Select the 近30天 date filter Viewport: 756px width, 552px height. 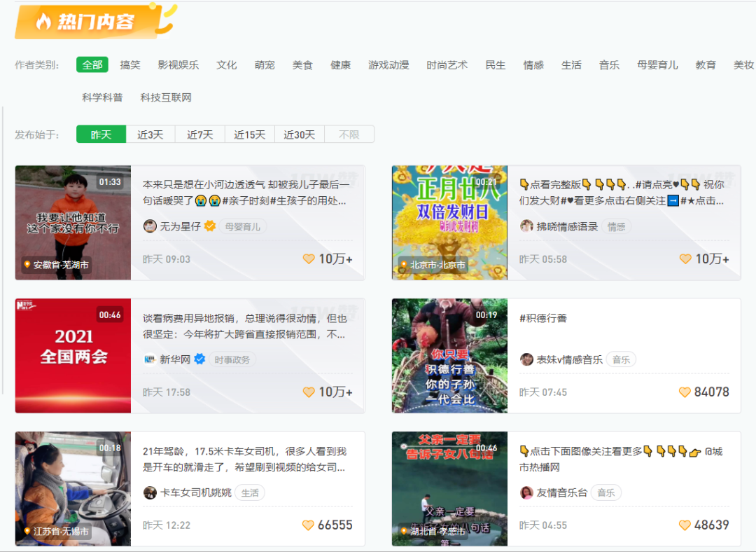click(x=300, y=134)
